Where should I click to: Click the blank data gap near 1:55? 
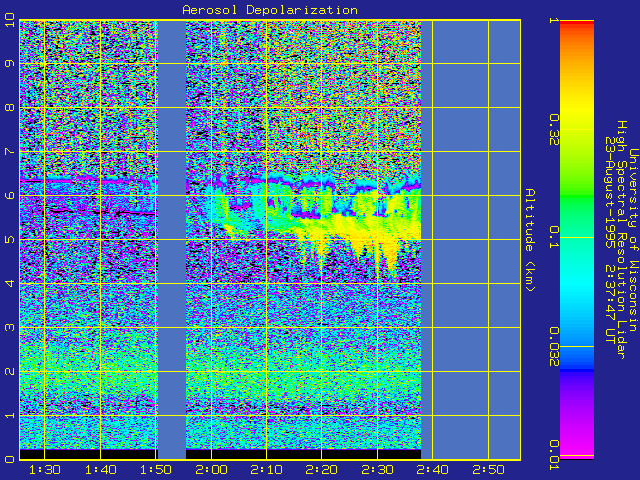(171, 240)
